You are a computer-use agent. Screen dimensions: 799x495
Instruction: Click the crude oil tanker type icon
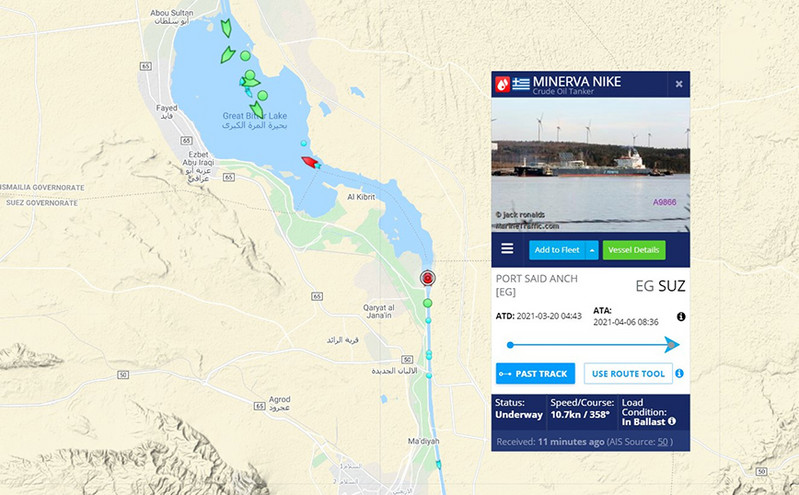pos(502,84)
